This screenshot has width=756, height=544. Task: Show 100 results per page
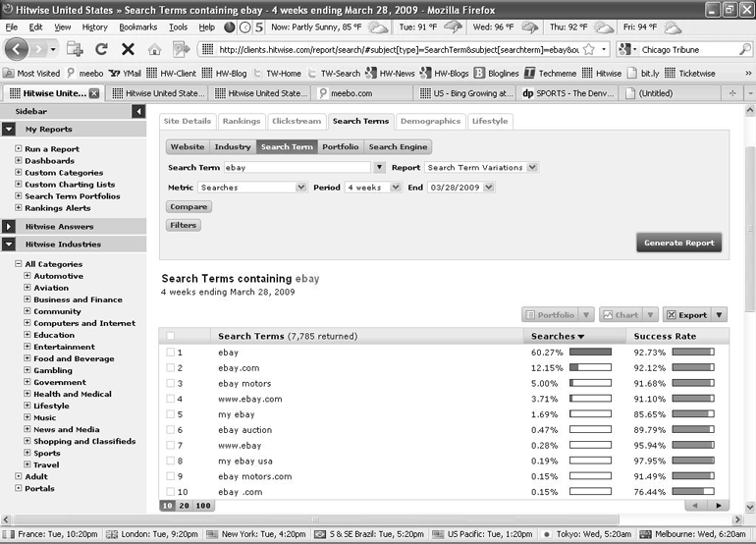[203, 506]
